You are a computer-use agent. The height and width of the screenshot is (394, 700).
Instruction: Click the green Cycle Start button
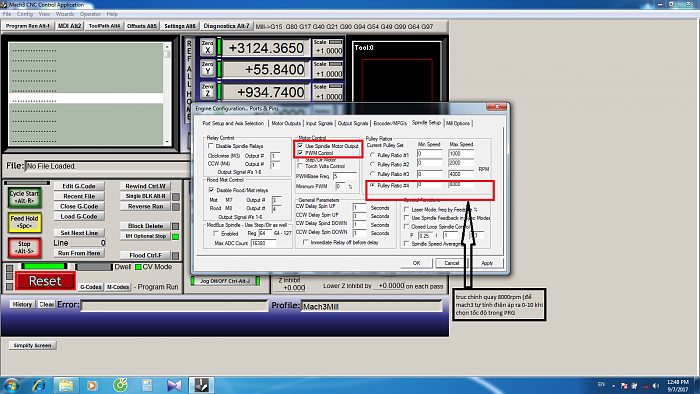click(24, 197)
